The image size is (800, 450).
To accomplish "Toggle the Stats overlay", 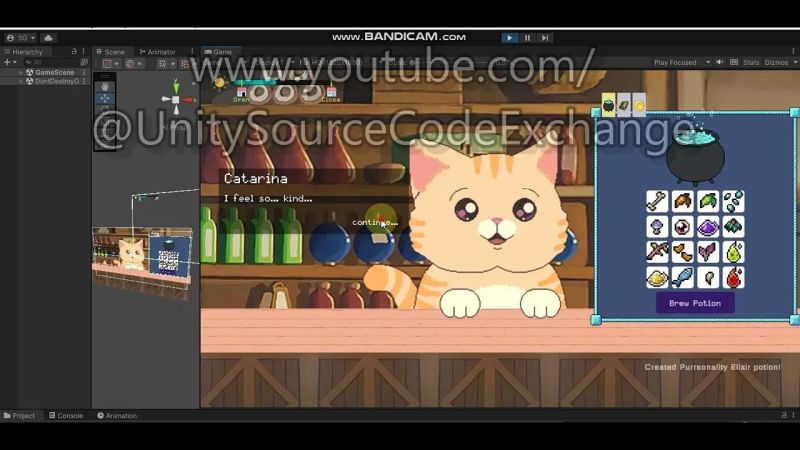I will point(751,62).
